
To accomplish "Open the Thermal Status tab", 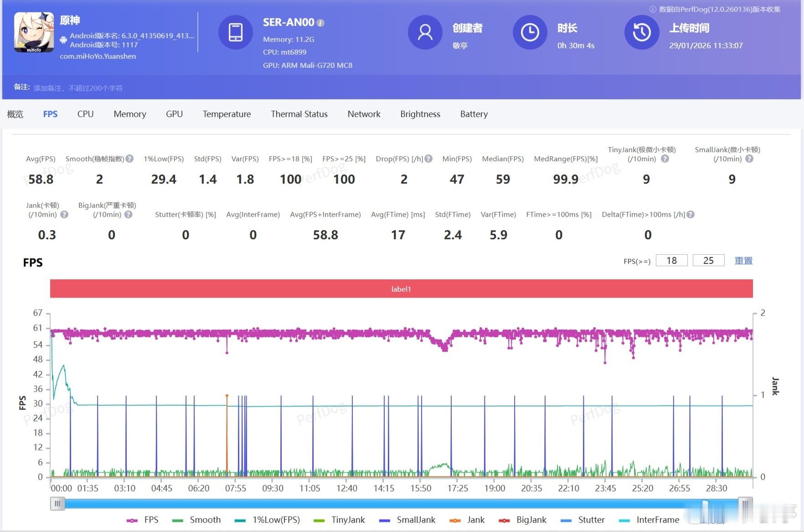I will 299,114.
